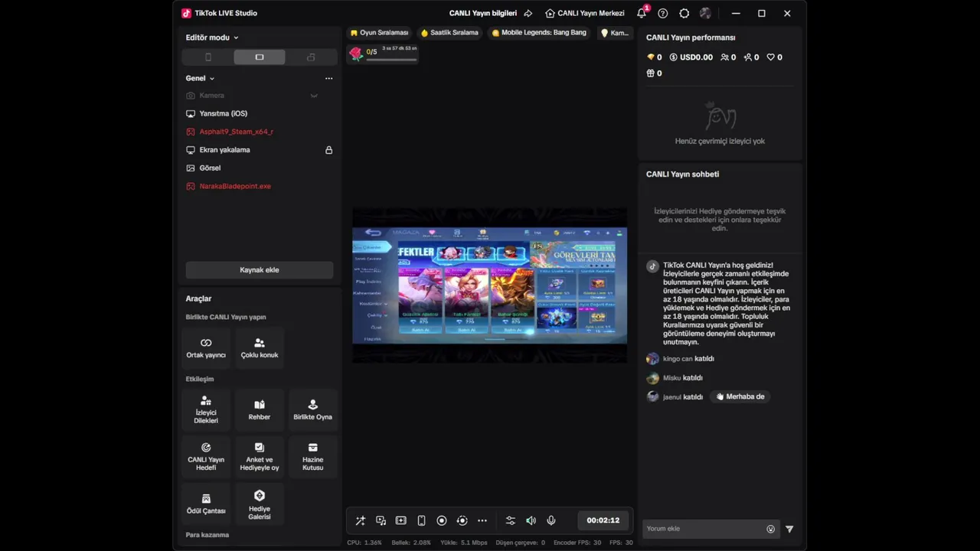Click the gift box count stat
Image resolution: width=980 pixels, height=551 pixels.
[x=654, y=73]
